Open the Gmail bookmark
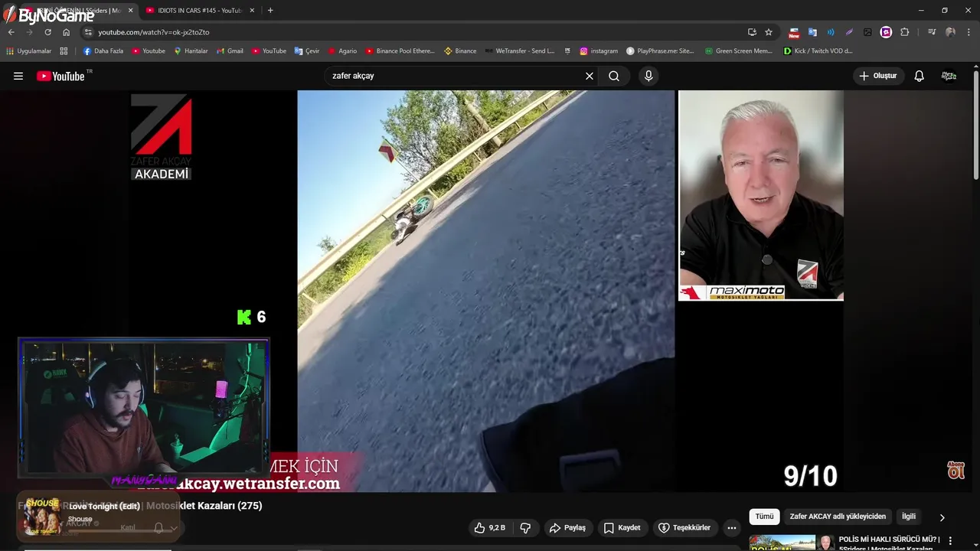 [x=230, y=51]
